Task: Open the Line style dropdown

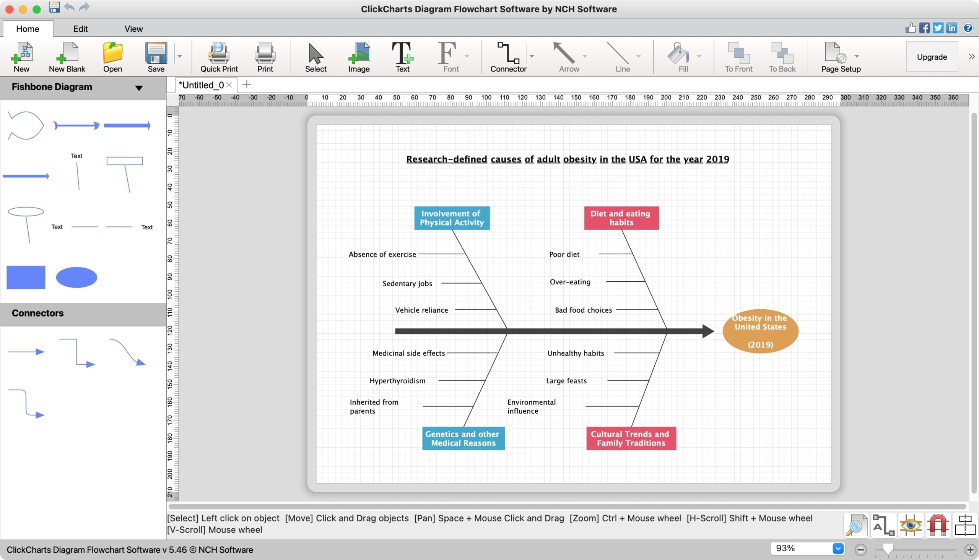Action: point(638,56)
